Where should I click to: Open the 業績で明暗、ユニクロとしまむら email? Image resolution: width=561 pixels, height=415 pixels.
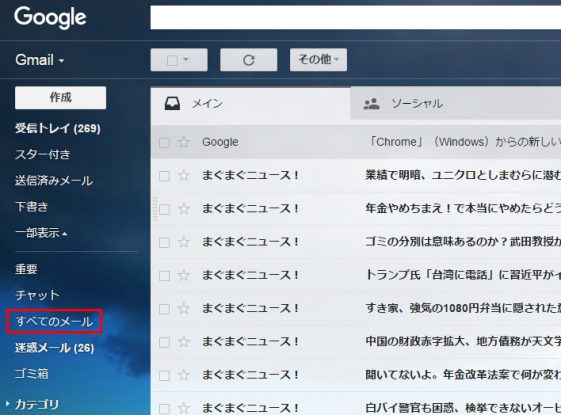point(463,175)
